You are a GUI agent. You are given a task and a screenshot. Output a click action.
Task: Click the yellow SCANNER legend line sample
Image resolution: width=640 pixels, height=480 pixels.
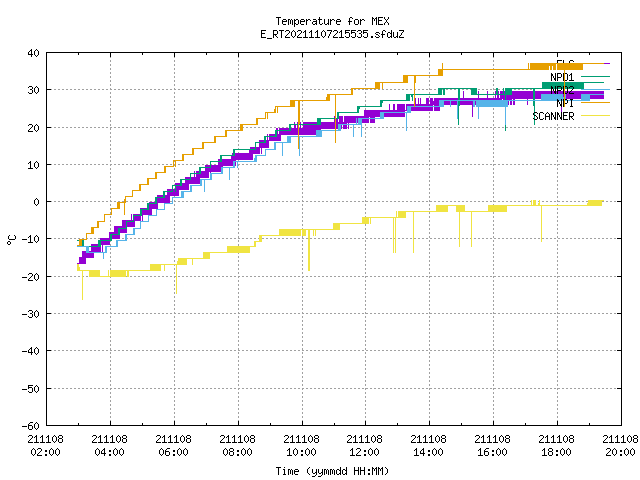(x=595, y=116)
